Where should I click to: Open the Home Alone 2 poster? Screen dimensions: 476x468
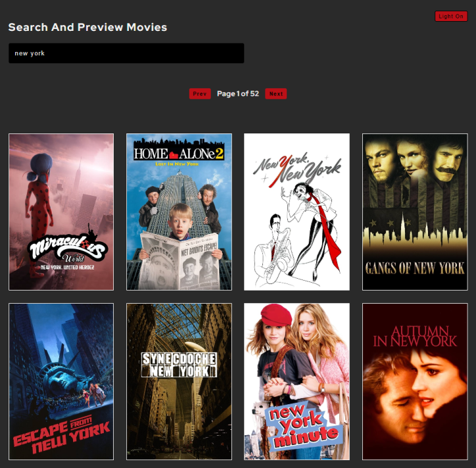click(179, 212)
